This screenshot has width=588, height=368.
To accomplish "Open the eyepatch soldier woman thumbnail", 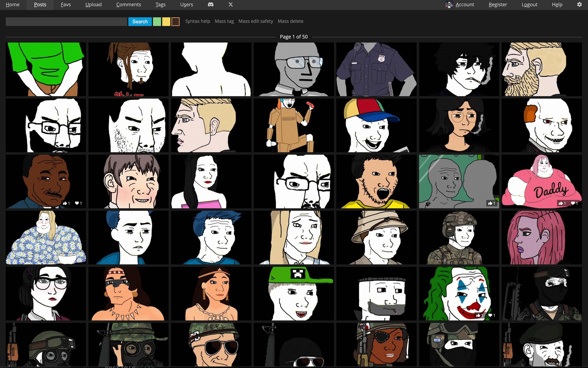I will pyautogui.click(x=376, y=345).
